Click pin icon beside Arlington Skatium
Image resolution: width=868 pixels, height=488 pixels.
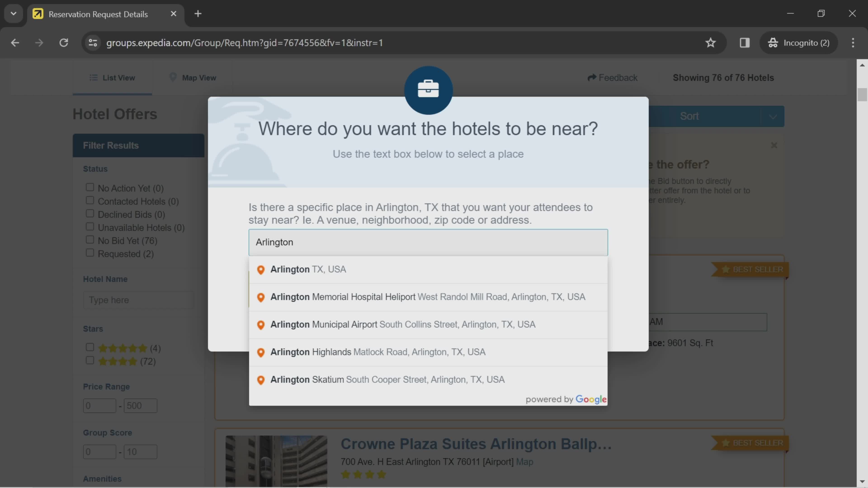click(260, 380)
